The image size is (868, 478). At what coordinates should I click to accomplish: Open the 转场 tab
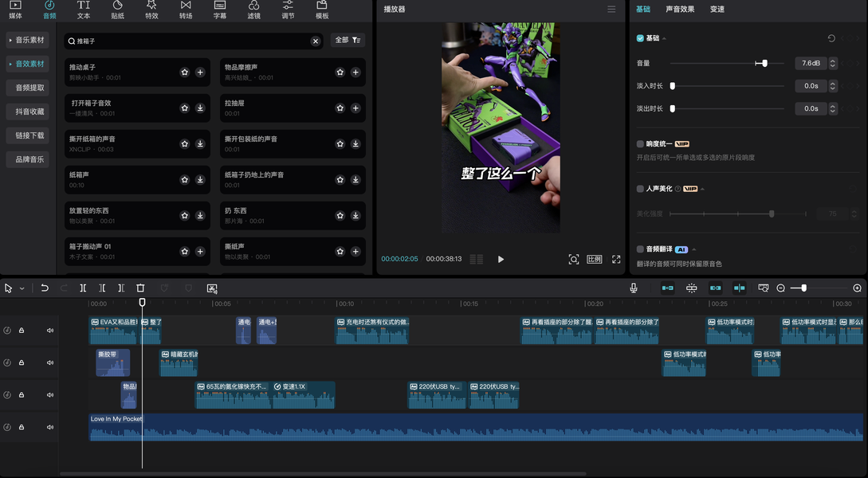[x=186, y=10]
